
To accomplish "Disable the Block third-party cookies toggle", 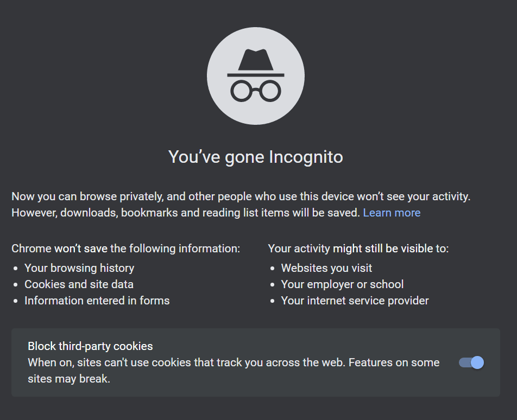I will 471,362.
